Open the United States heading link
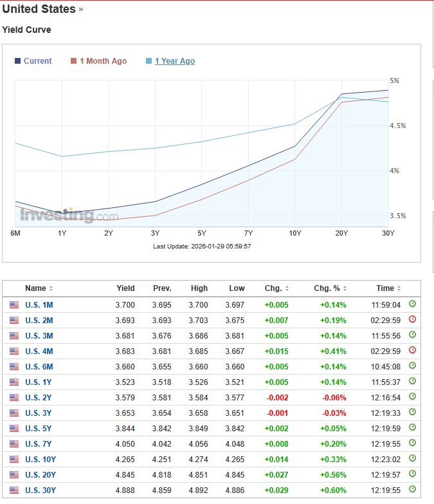The width and height of the screenshot is (434, 504). click(x=39, y=9)
